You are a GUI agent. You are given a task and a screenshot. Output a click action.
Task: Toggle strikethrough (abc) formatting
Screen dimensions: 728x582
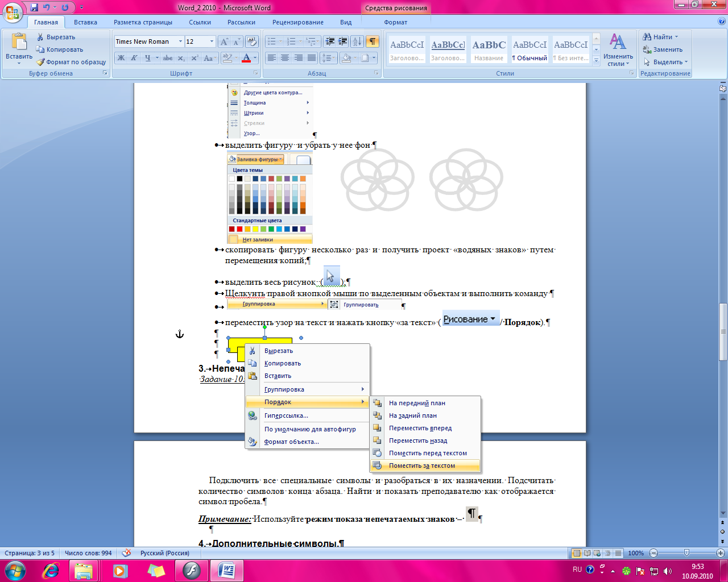167,58
